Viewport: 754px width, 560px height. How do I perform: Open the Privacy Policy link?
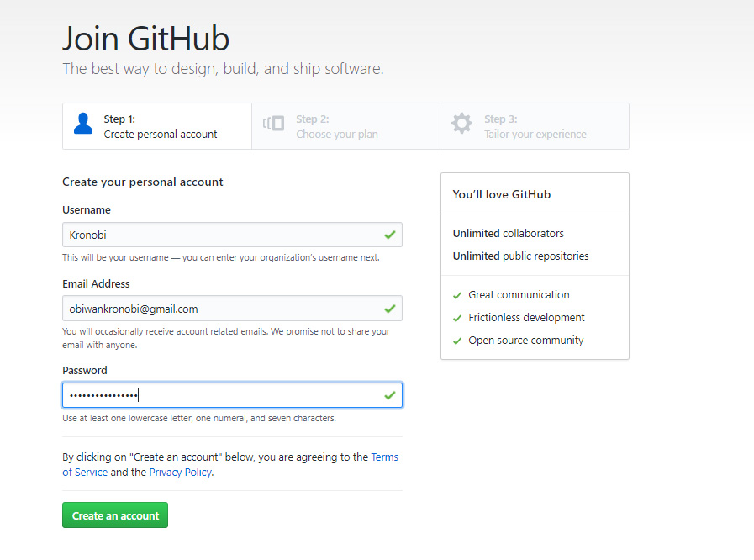pos(180,473)
